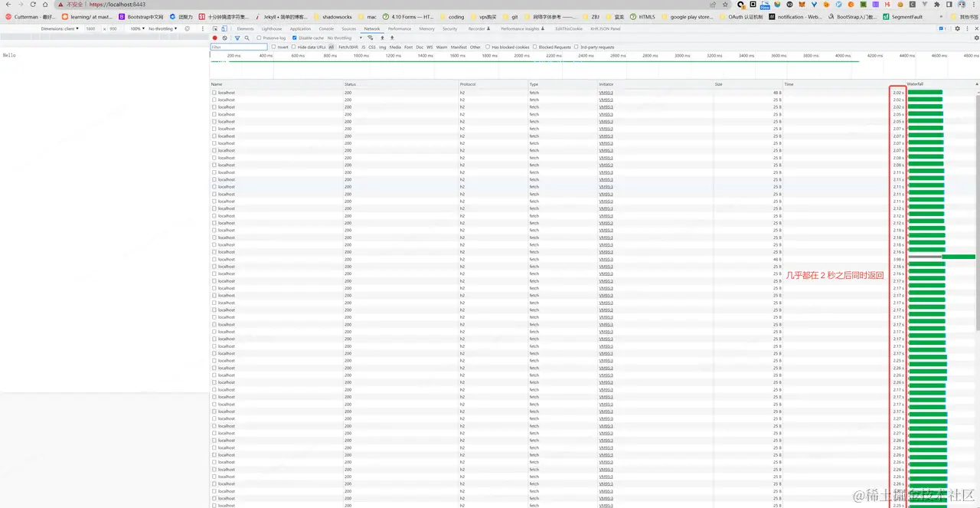Viewport: 980px width, 508px height.
Task: Open the network request search
Action: click(x=247, y=38)
